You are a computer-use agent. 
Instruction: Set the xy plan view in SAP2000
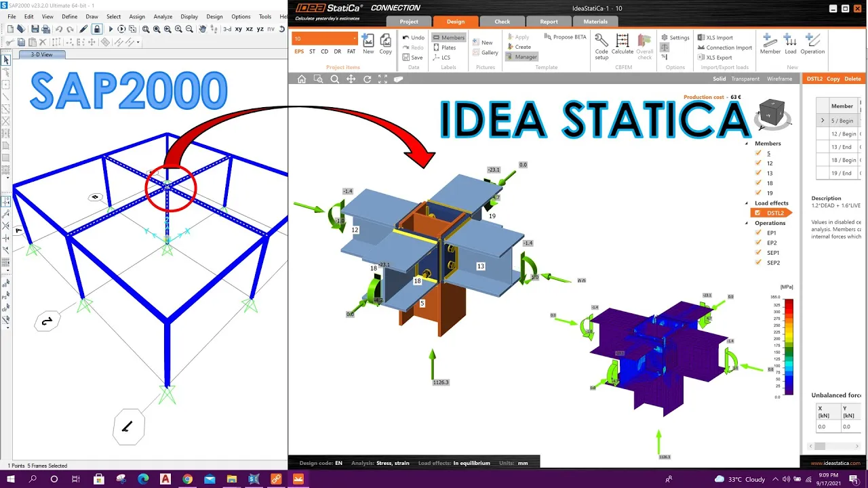(237, 29)
